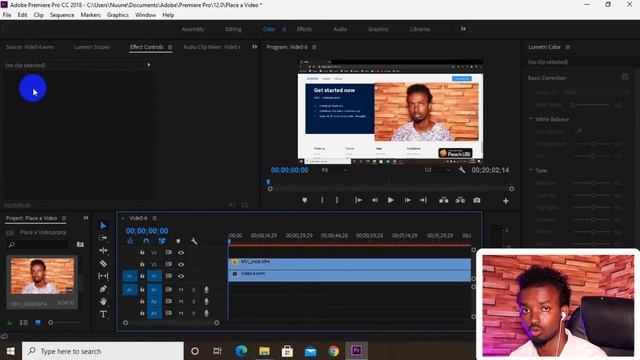Open Timeline Display Settings wrench
This screenshot has width=640, height=360.
[x=194, y=241]
